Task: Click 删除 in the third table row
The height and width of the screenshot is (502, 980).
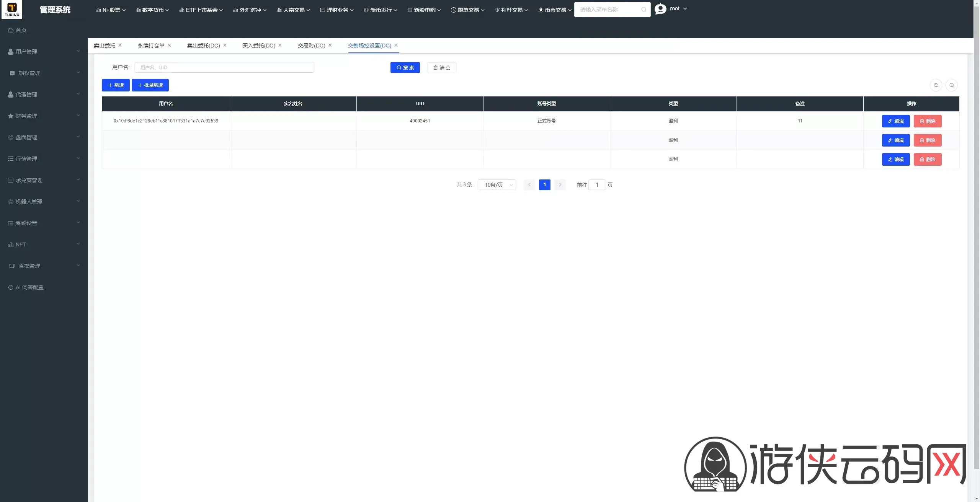Action: click(928, 159)
